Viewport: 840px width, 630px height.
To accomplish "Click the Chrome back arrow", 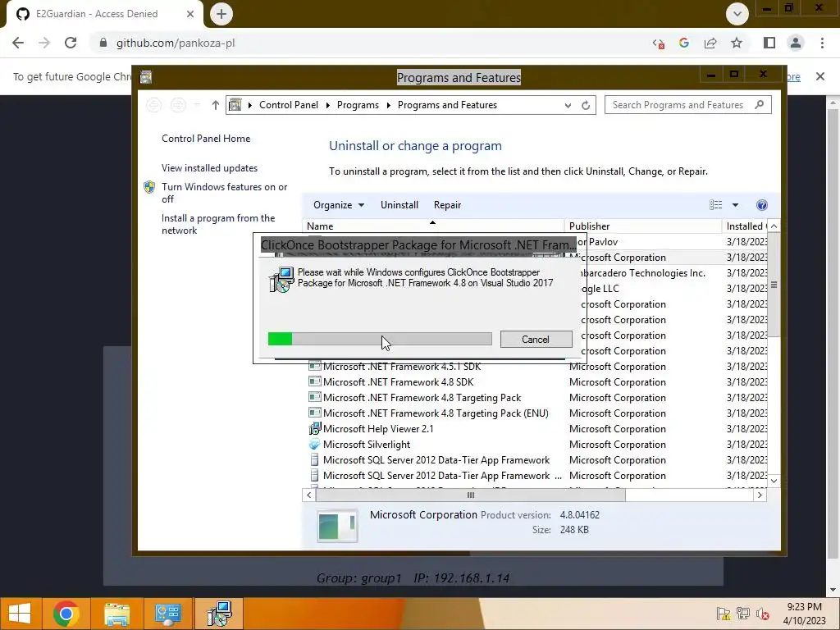I will pos(18,43).
